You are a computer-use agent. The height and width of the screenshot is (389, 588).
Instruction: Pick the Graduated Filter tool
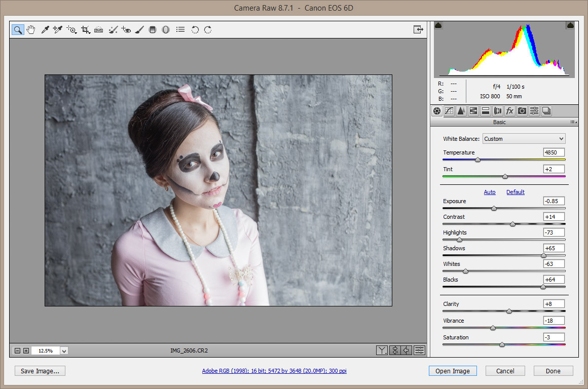tap(153, 30)
